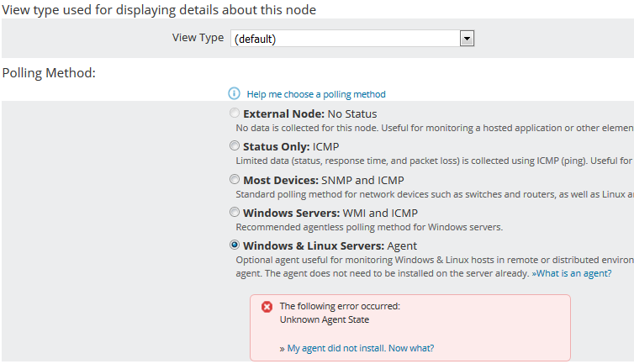This screenshot has width=634, height=364.
Task: Click the 'What is an agent?' link
Action: tap(571, 273)
